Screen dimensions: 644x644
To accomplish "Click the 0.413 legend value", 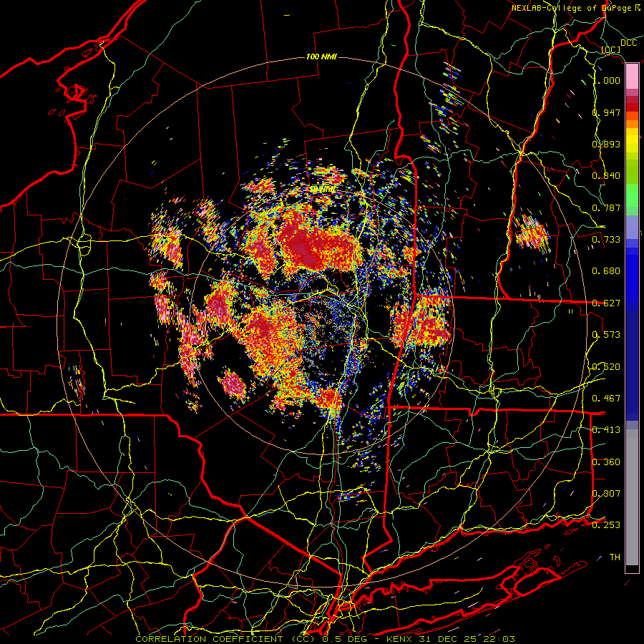I will click(x=606, y=430).
